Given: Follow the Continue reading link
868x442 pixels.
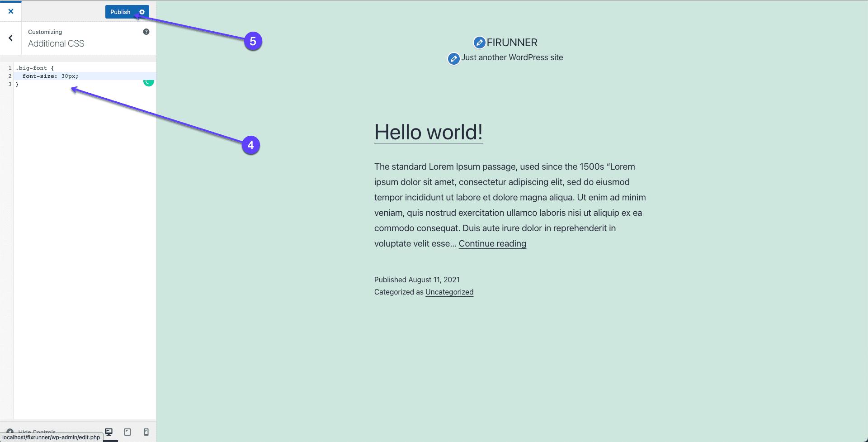Looking at the screenshot, I should 492,243.
